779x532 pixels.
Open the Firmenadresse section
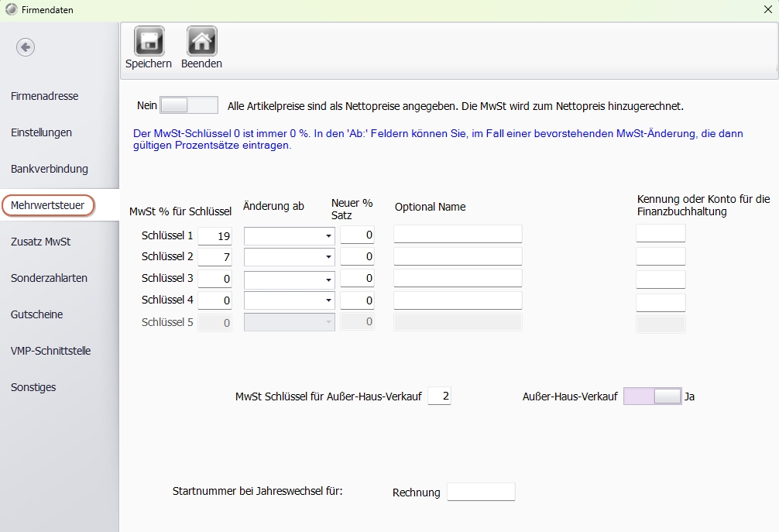(x=44, y=96)
